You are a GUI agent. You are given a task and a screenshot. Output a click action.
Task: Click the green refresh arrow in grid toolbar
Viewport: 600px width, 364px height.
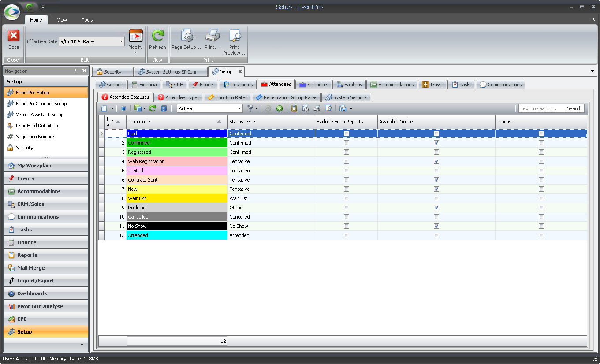153,108
